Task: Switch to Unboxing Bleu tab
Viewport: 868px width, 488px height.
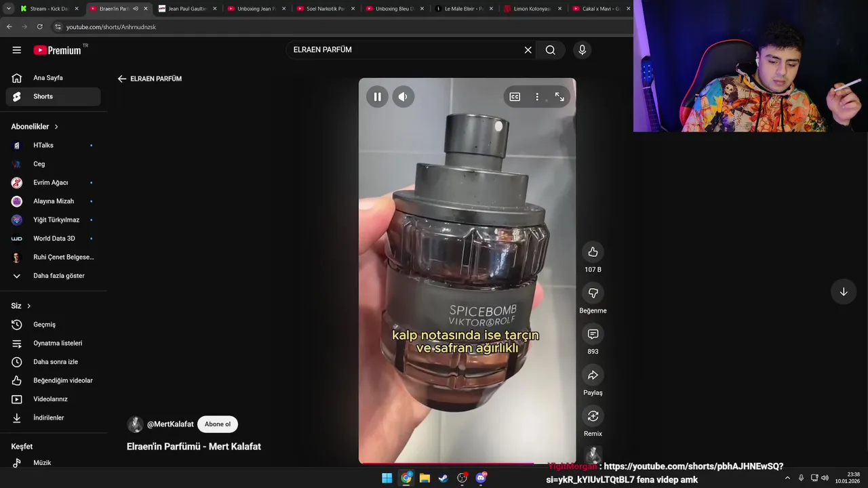Action: (x=395, y=9)
